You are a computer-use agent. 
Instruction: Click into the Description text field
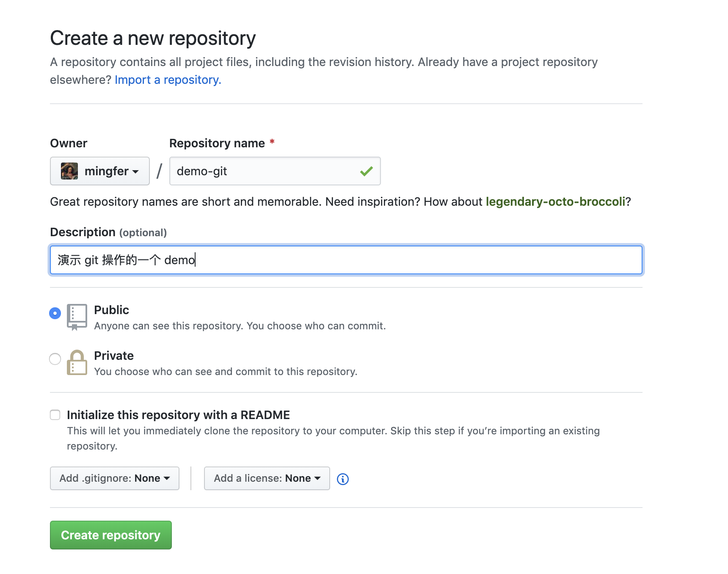click(346, 260)
